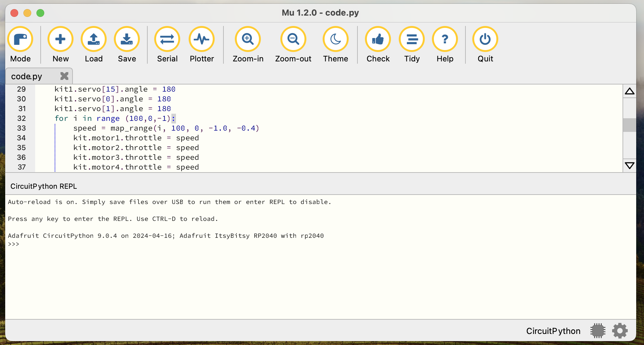Create a new file with New
The width and height of the screenshot is (644, 345).
60,39
